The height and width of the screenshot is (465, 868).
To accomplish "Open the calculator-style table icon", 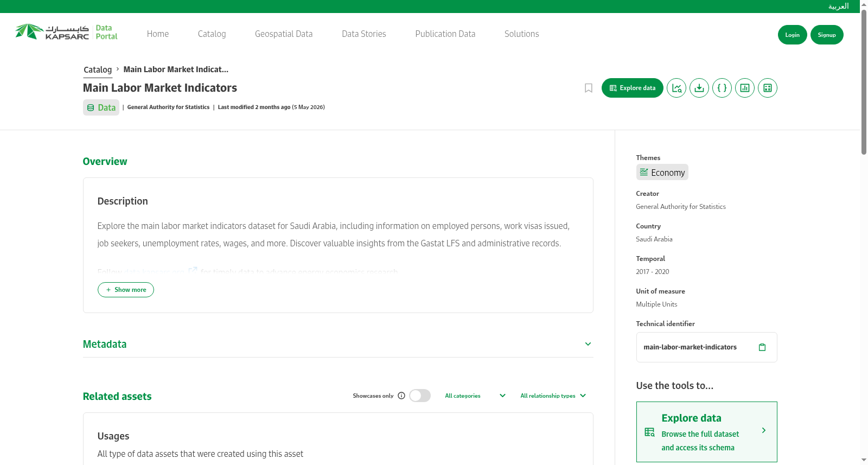I will 768,88.
